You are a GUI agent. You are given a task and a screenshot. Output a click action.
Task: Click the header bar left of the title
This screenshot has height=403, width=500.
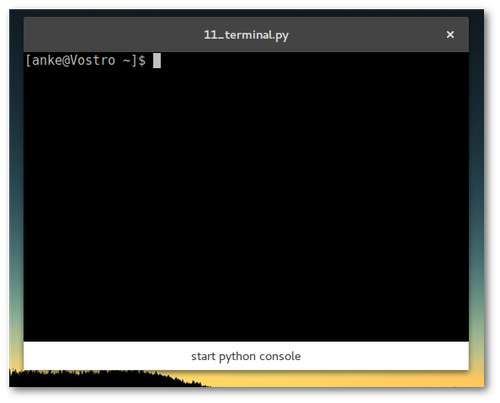[x=113, y=35]
